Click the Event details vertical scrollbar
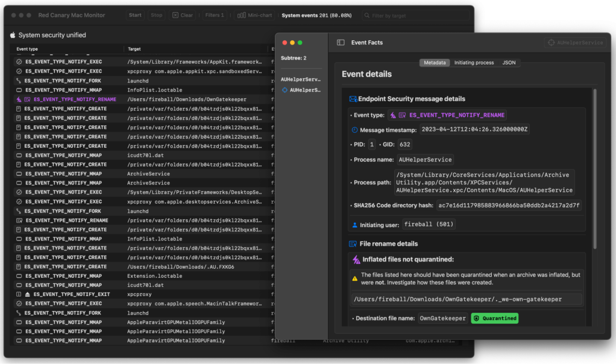Screen dimensions: 616x364 click(594, 169)
